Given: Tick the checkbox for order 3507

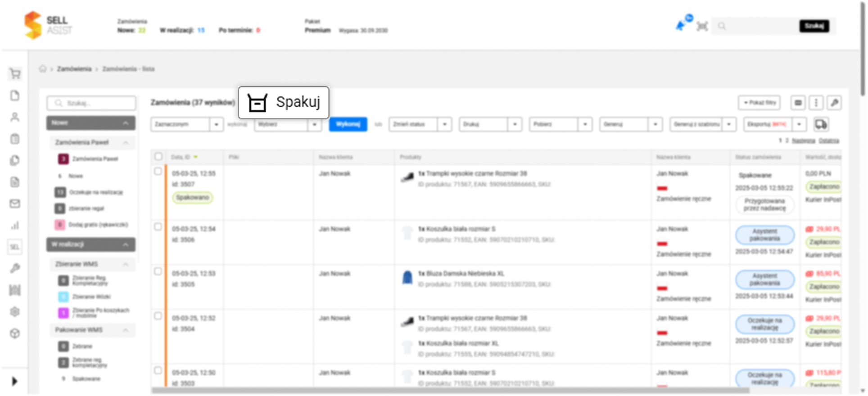Looking at the screenshot, I should coord(158,172).
